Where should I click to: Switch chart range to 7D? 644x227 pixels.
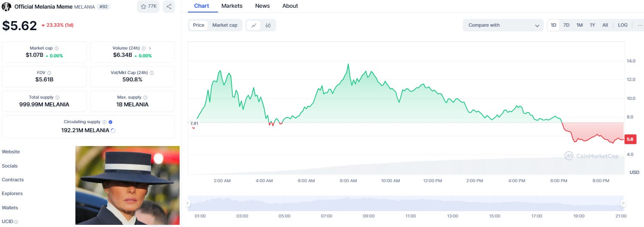566,25
